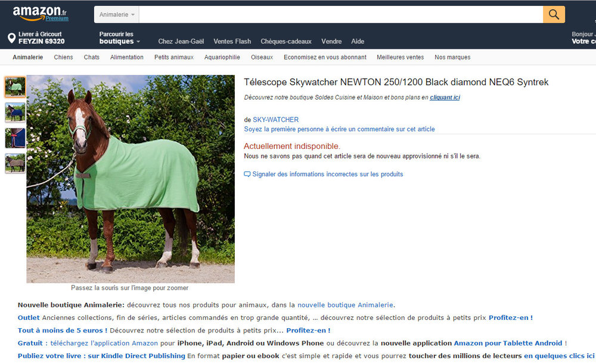Select the navy blue horse blanket thumbnail
The width and height of the screenshot is (596, 364).
[15, 113]
